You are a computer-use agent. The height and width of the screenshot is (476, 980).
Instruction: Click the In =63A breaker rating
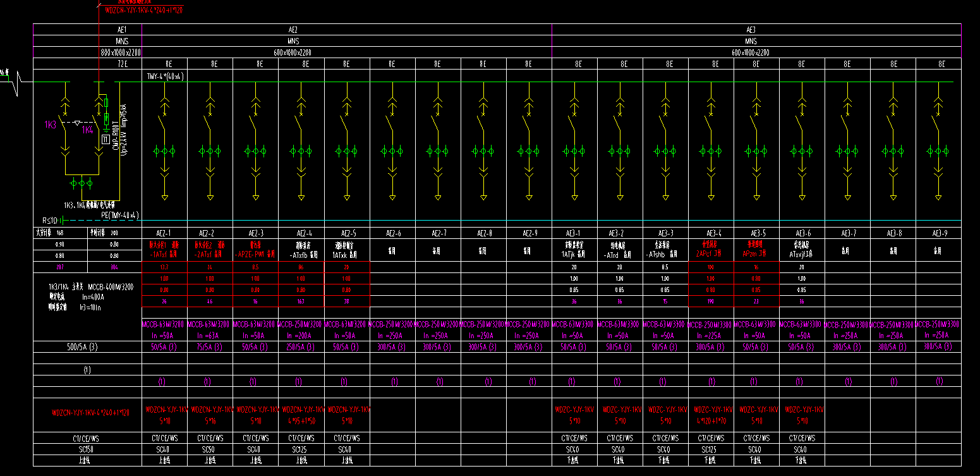(x=210, y=336)
